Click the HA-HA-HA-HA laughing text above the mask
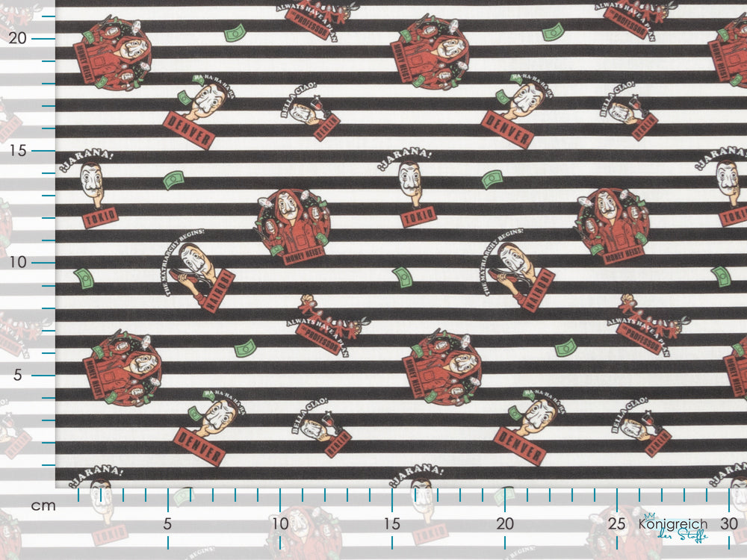747x560 pixels. (214, 78)
